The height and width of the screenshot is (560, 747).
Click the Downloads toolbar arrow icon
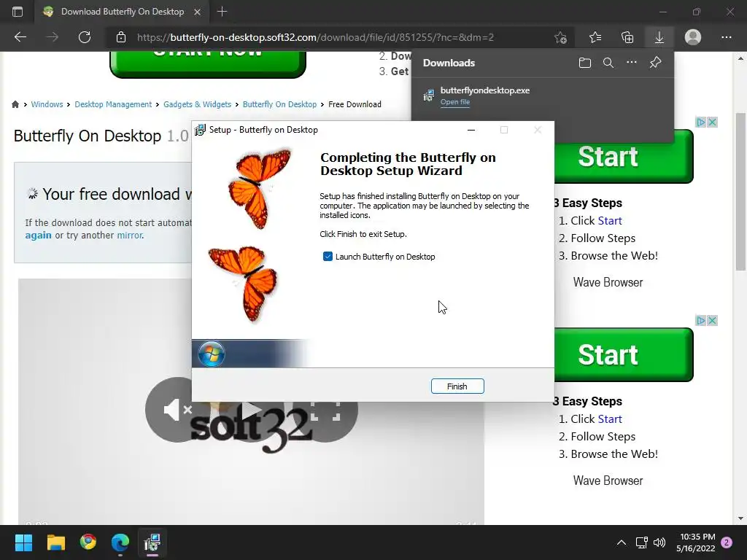[x=659, y=37]
